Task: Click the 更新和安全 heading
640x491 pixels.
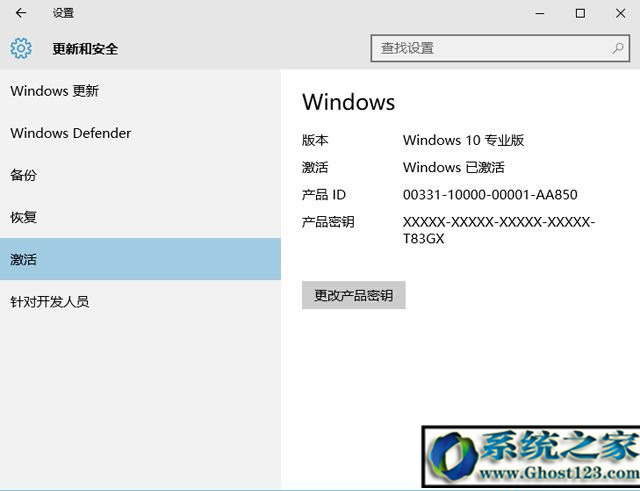Action: point(85,49)
